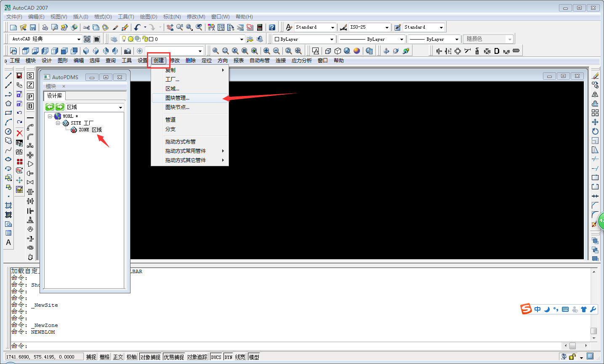The width and height of the screenshot is (604, 364).
Task: Select the Rectangle drawing tool
Action: (x=8, y=113)
